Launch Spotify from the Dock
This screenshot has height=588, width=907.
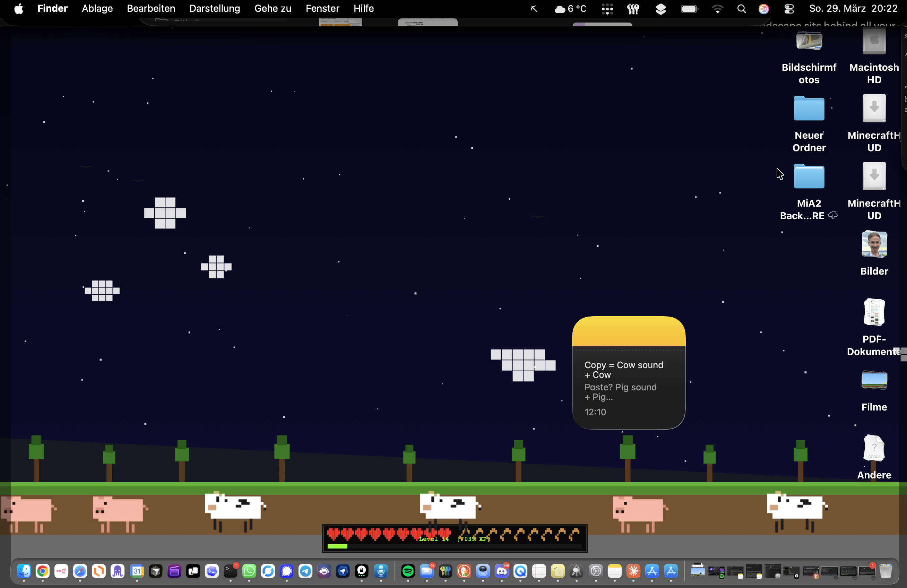408,571
